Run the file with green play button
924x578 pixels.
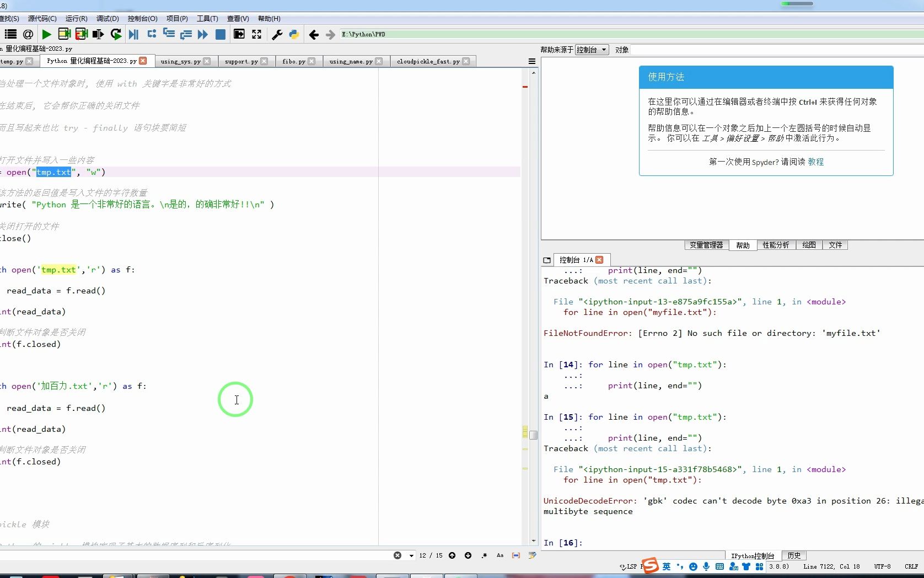(47, 34)
